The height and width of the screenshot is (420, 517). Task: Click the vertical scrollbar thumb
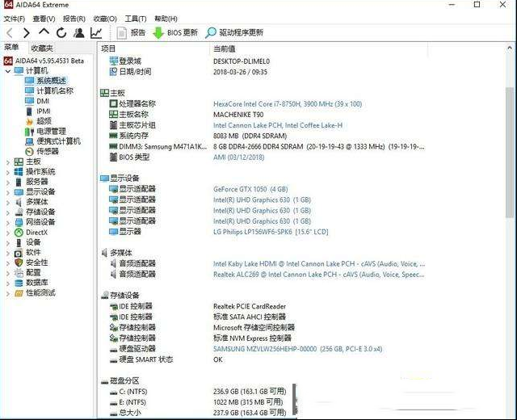pyautogui.click(x=510, y=152)
